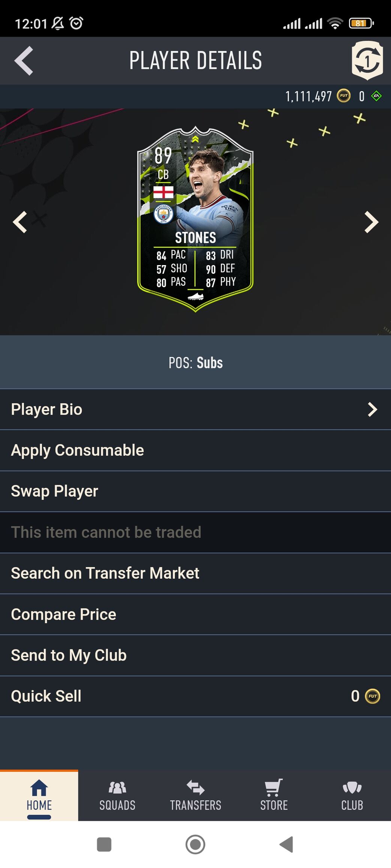The image size is (391, 868).
Task: Tap the green FIFA Points icon
Action: pos(376,96)
